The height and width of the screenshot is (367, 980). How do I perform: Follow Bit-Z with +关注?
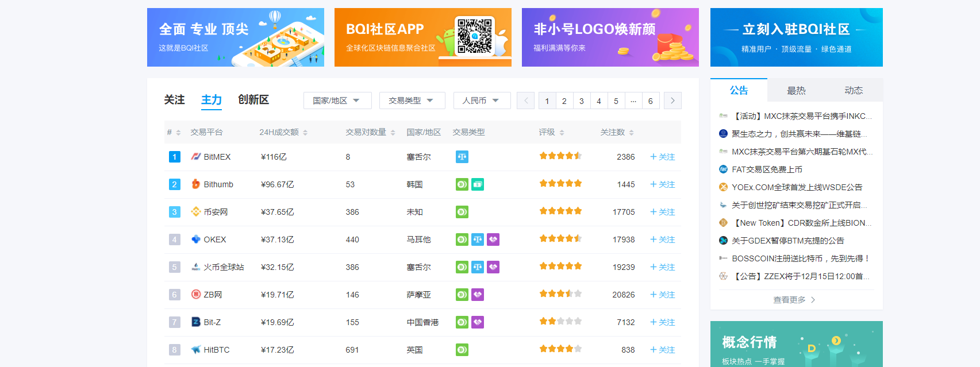point(662,322)
